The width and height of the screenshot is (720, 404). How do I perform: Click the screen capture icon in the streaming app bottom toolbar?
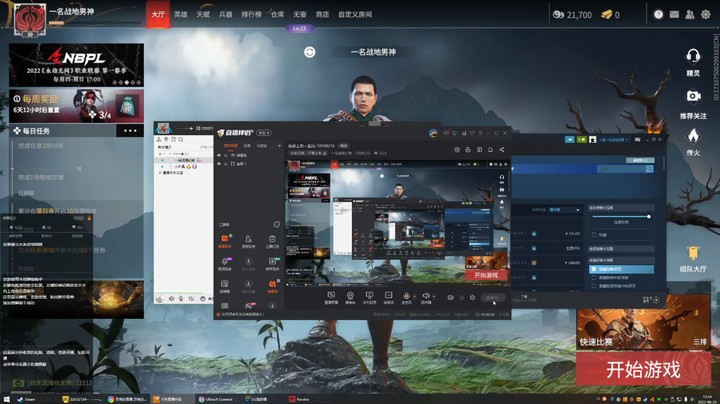[331, 296]
